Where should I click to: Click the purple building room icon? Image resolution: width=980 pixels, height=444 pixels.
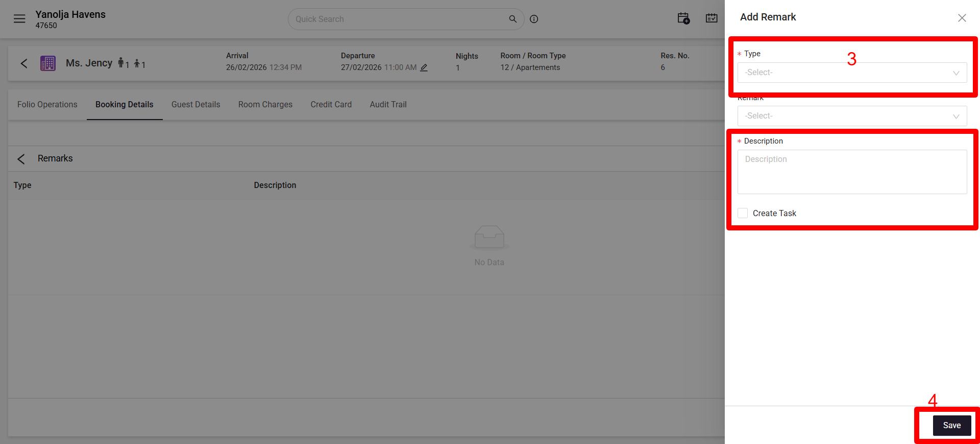click(x=48, y=63)
